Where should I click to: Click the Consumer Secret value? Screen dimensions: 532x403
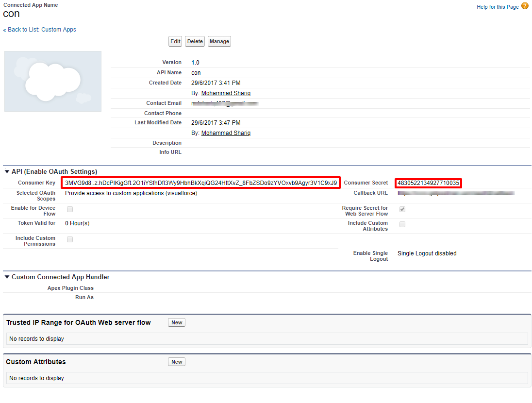[428, 183]
